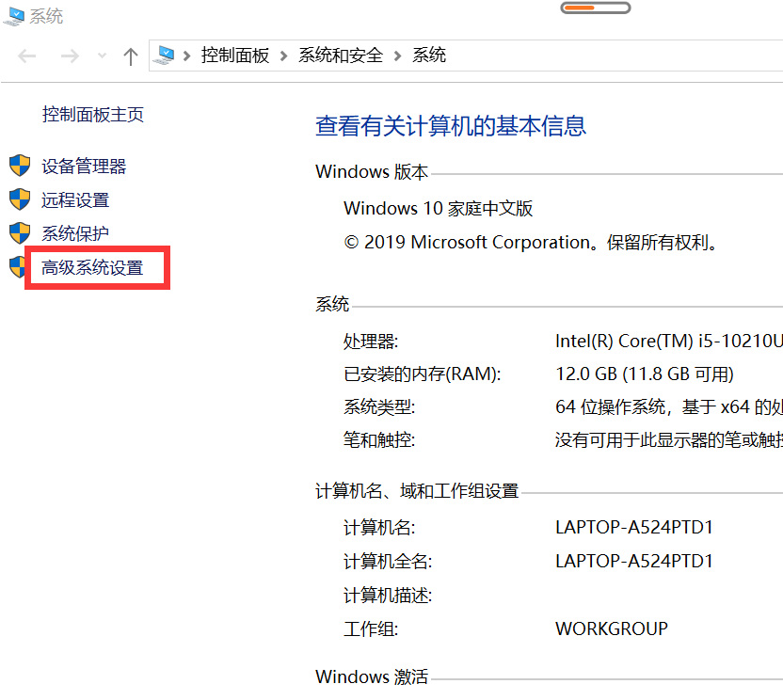Click the computer icon in address bar

coord(164,55)
